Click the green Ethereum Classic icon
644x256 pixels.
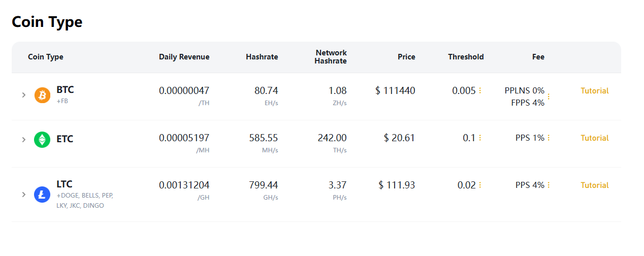[42, 139]
